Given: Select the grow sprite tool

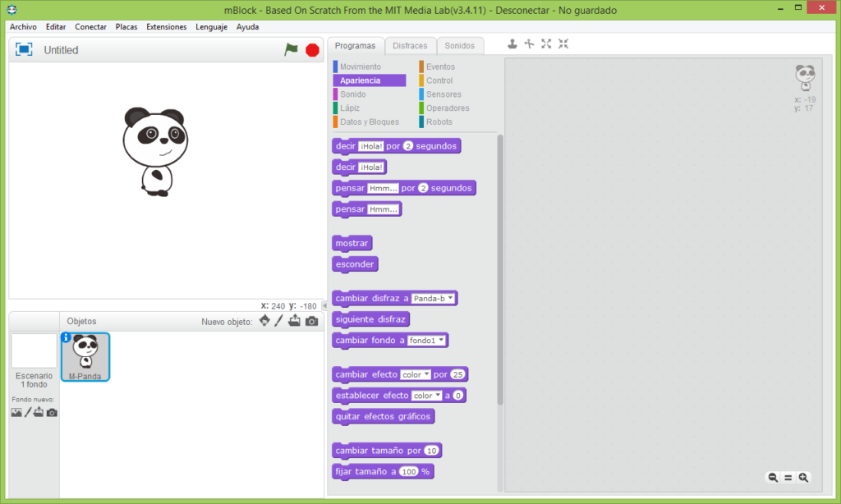Looking at the screenshot, I should tap(546, 46).
